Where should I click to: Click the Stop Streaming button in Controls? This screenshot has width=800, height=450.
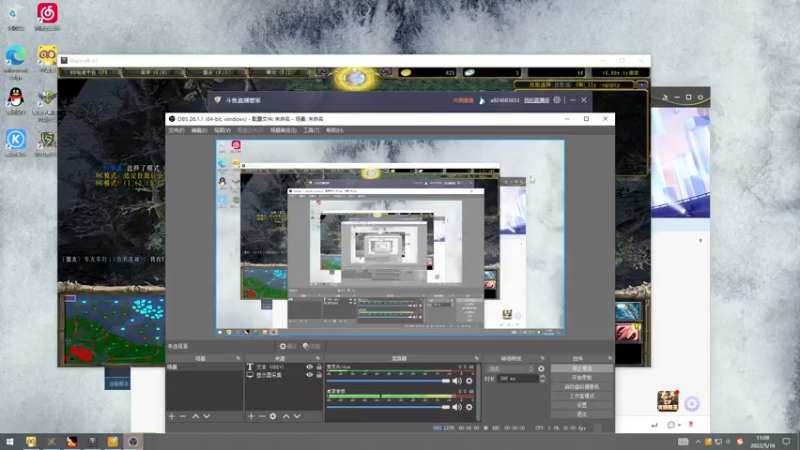pos(582,368)
